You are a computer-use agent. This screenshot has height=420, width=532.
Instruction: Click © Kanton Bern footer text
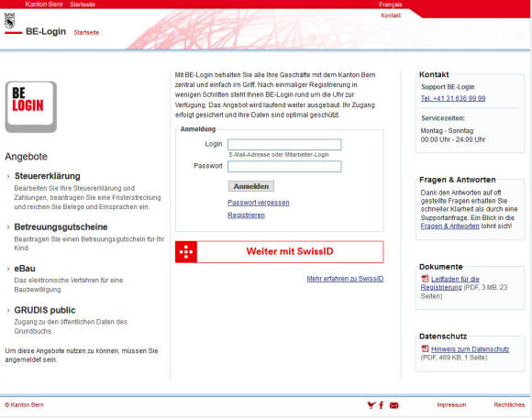[x=24, y=404]
